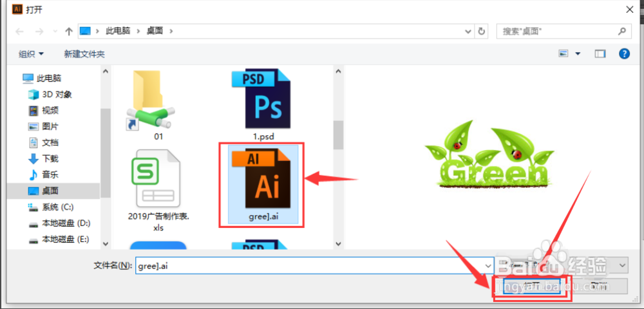The width and height of the screenshot is (644, 309).
Task: Select 图片 in sidebar
Action: 44,126
